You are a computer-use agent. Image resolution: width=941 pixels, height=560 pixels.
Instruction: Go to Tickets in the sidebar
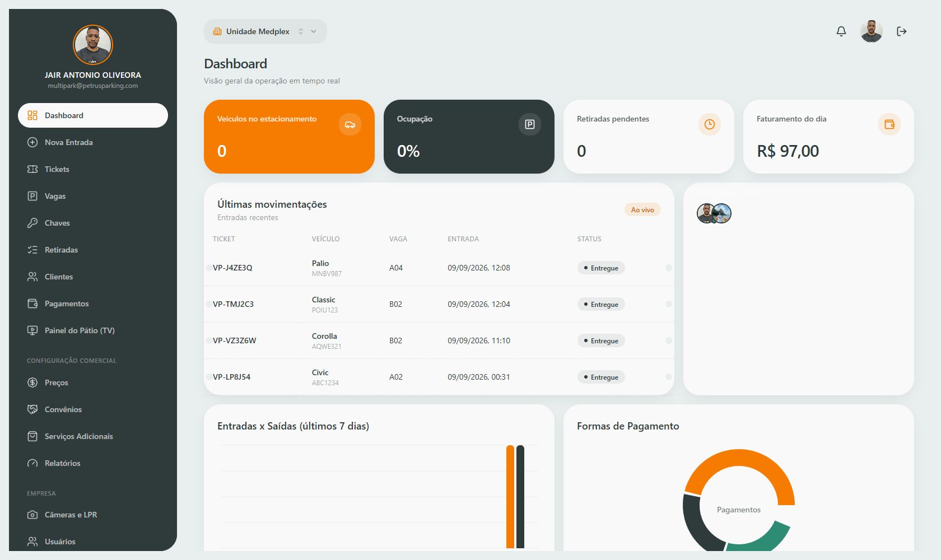point(93,169)
